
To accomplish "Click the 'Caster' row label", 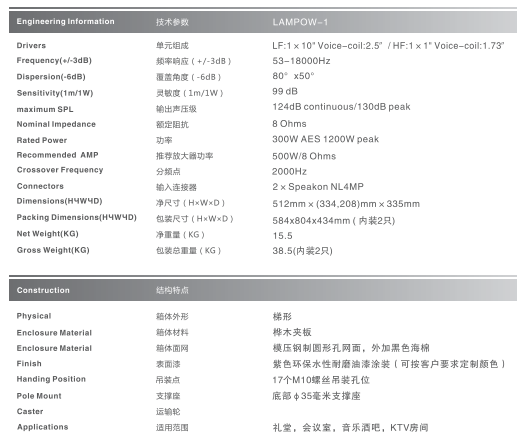I will click(30, 411).
